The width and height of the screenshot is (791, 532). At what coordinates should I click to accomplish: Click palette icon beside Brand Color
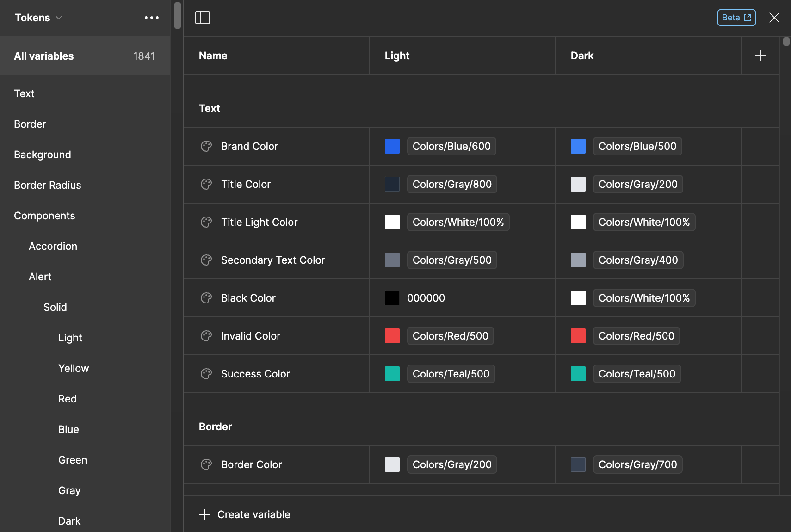coord(206,146)
